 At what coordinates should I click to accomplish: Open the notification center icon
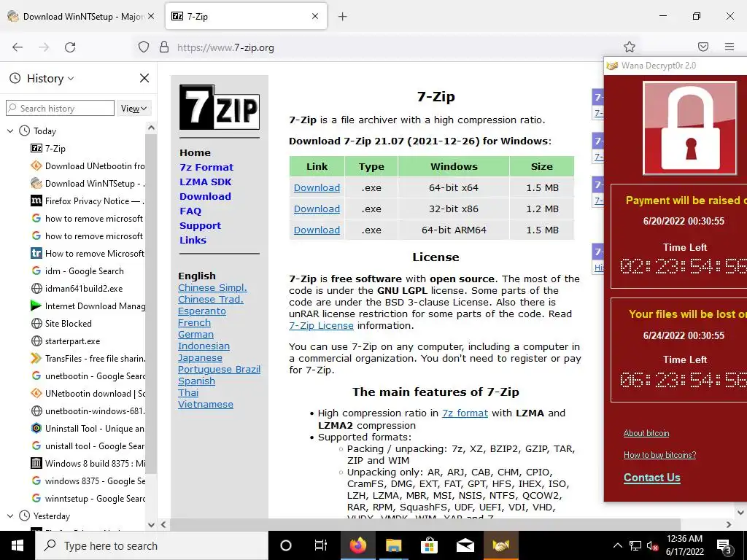pos(724,545)
